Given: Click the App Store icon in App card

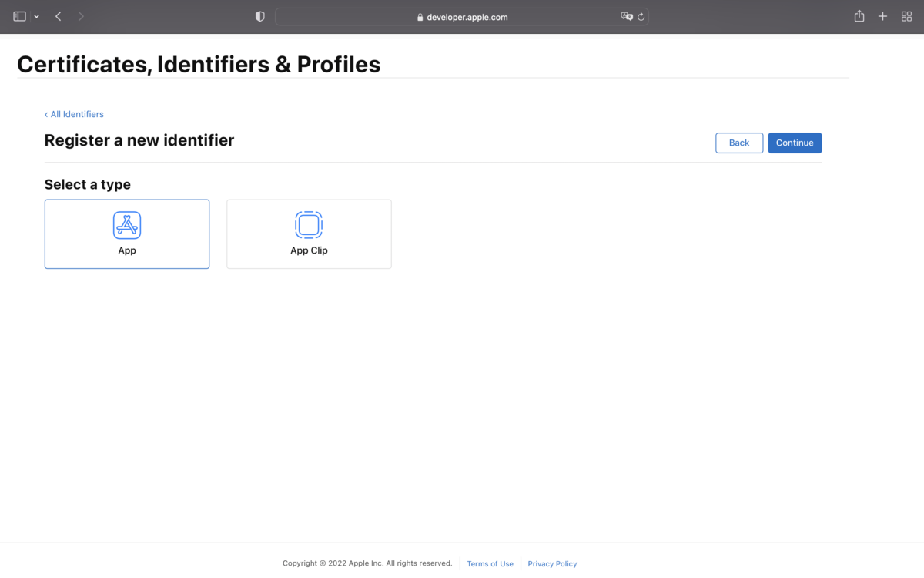Looking at the screenshot, I should (127, 225).
